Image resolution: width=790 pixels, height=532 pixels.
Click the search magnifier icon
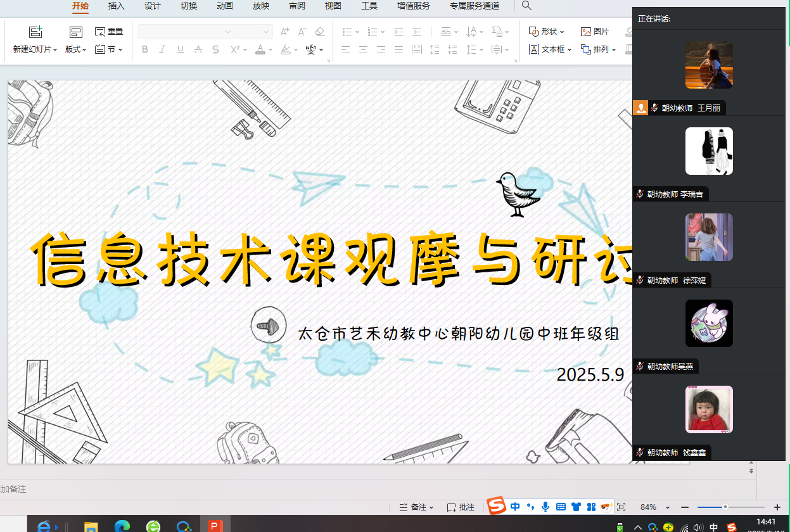pyautogui.click(x=526, y=6)
